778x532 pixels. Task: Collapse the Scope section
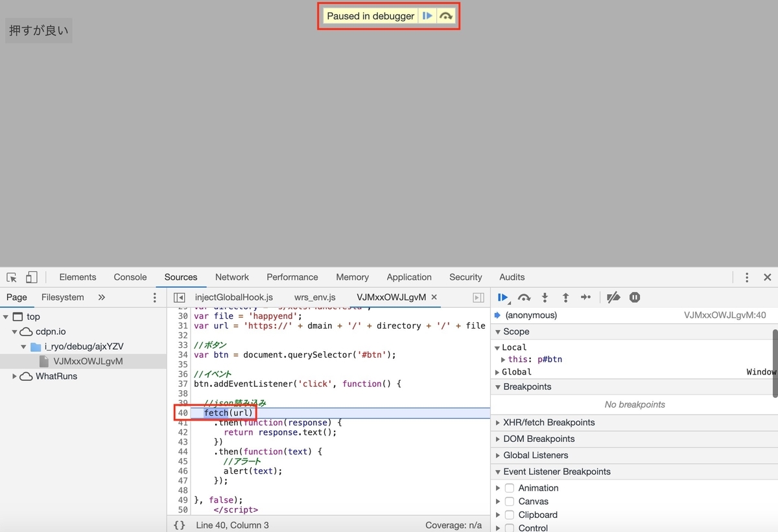(498, 332)
